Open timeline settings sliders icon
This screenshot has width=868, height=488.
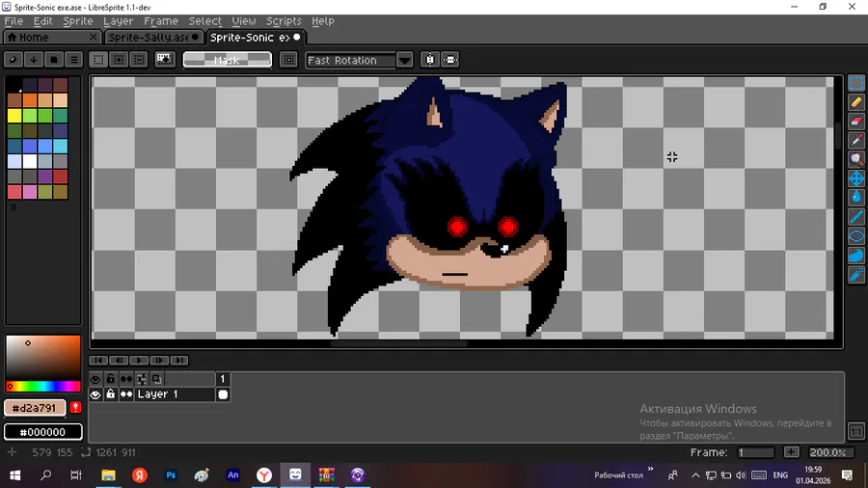(x=142, y=379)
